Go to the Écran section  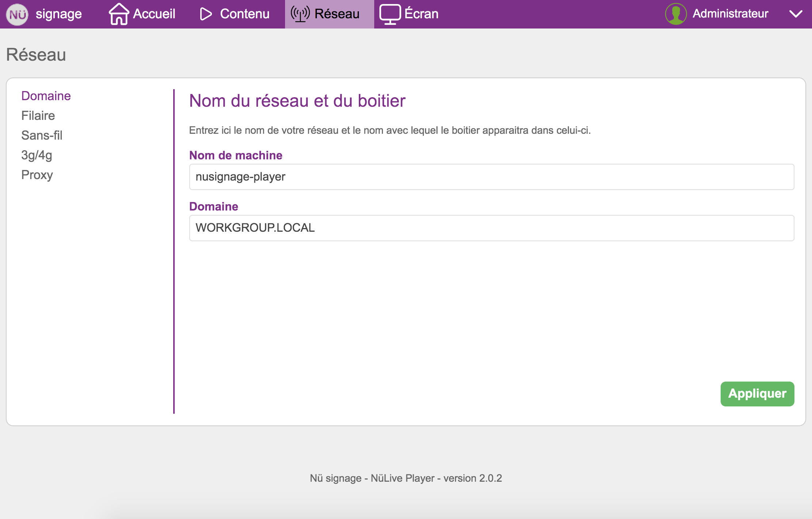tap(421, 14)
